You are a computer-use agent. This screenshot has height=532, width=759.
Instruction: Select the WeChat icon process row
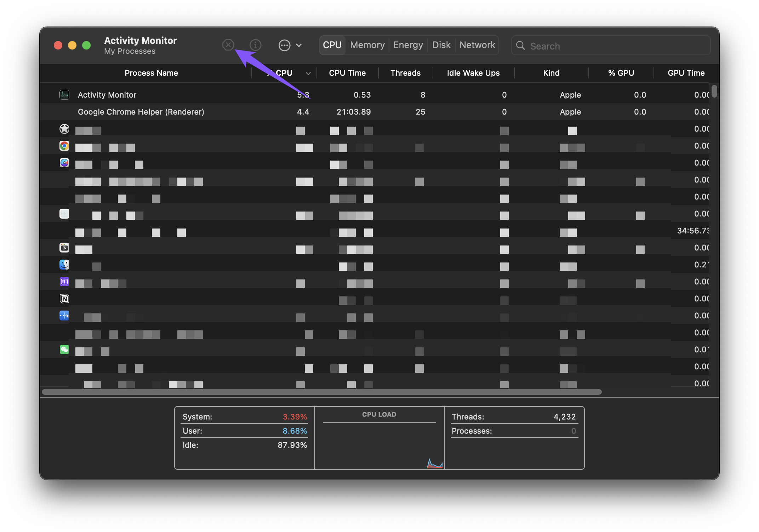pyautogui.click(x=64, y=349)
